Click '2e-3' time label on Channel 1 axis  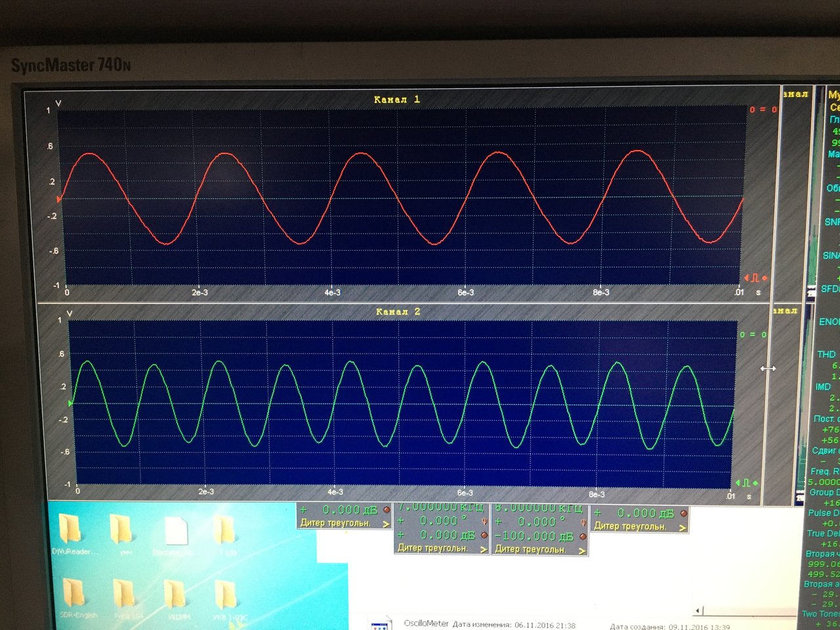pyautogui.click(x=199, y=293)
